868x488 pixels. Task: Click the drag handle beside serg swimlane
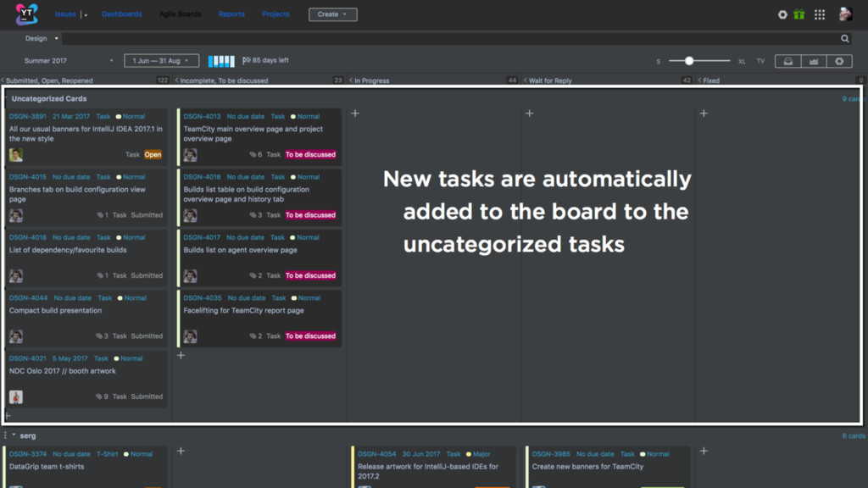[x=6, y=435]
